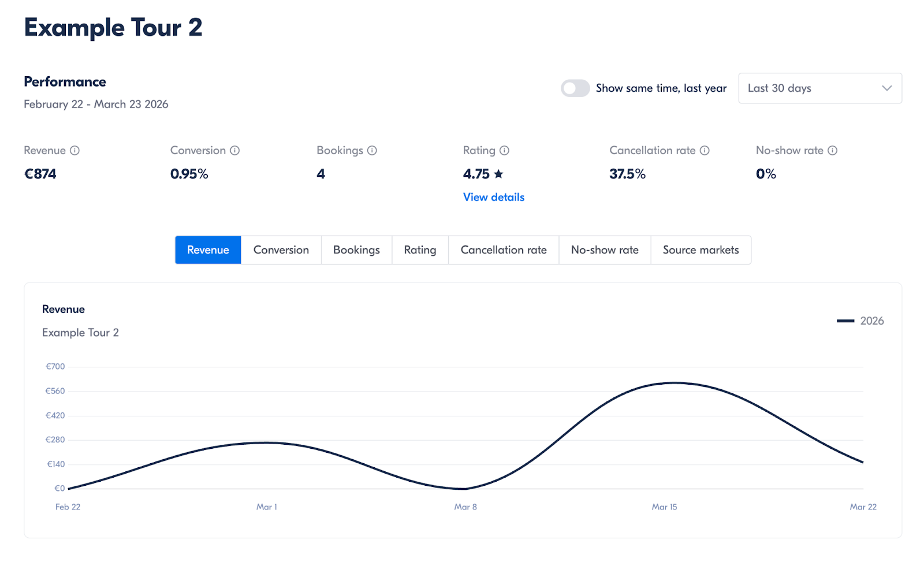Image resolution: width=924 pixels, height=562 pixels.
Task: Switch to the Bookings tab
Action: pyautogui.click(x=356, y=250)
